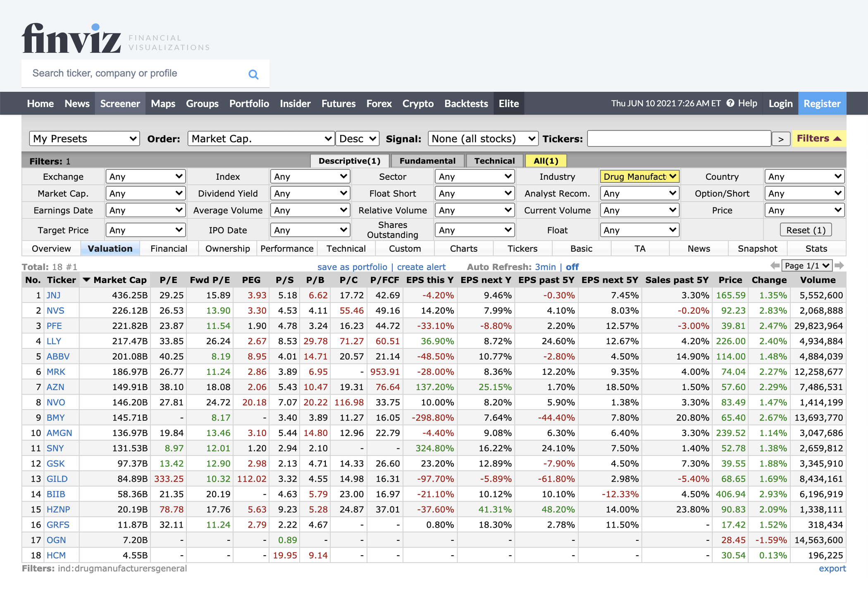
Task: Open the Snapshot view tab
Action: click(x=757, y=248)
